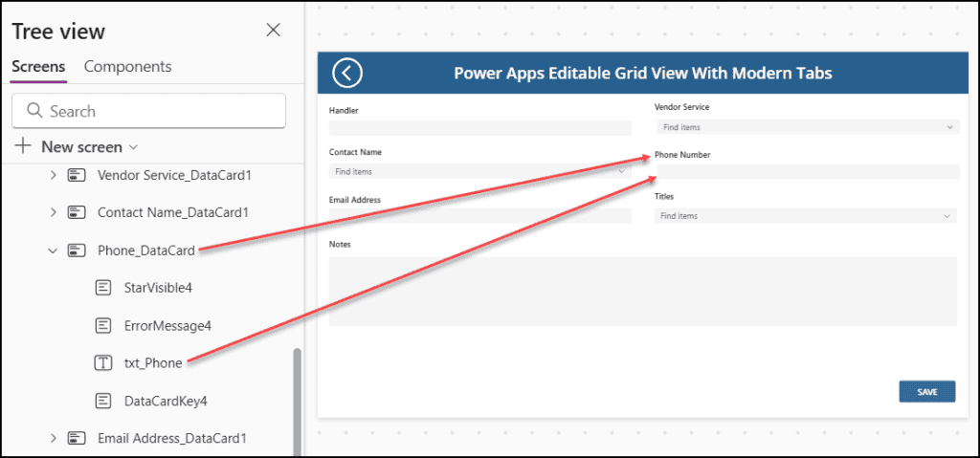Click the app header title text
The height and width of the screenshot is (458, 980).
642,73
